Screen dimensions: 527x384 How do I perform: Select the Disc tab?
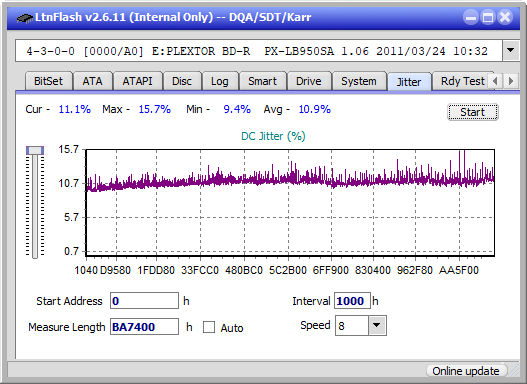tap(182, 81)
